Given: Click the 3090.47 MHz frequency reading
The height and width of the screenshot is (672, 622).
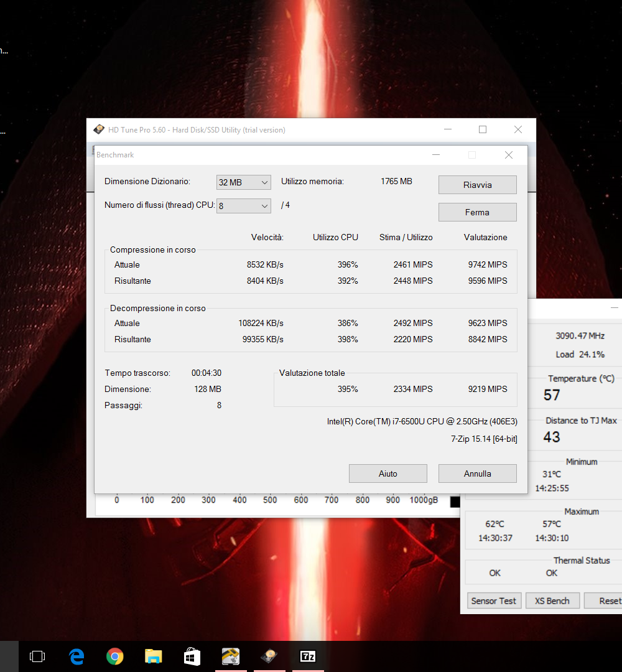Looking at the screenshot, I should coord(580,336).
